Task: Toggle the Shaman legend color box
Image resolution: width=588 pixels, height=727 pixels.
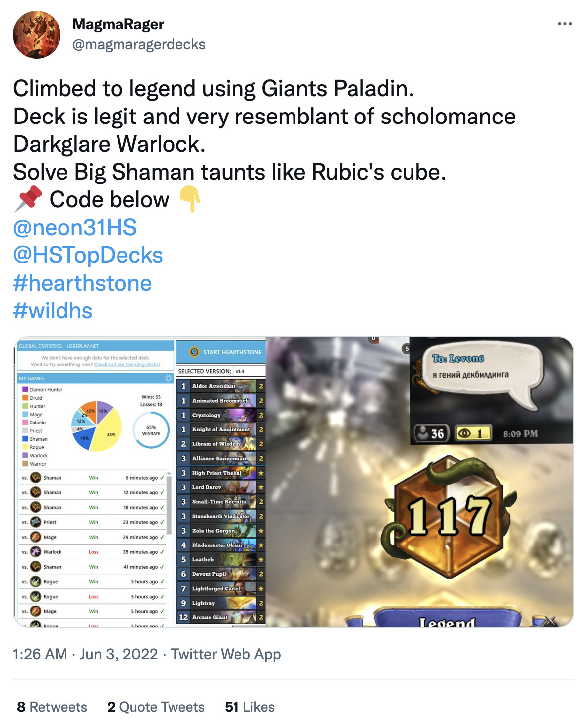Action: tap(25, 439)
